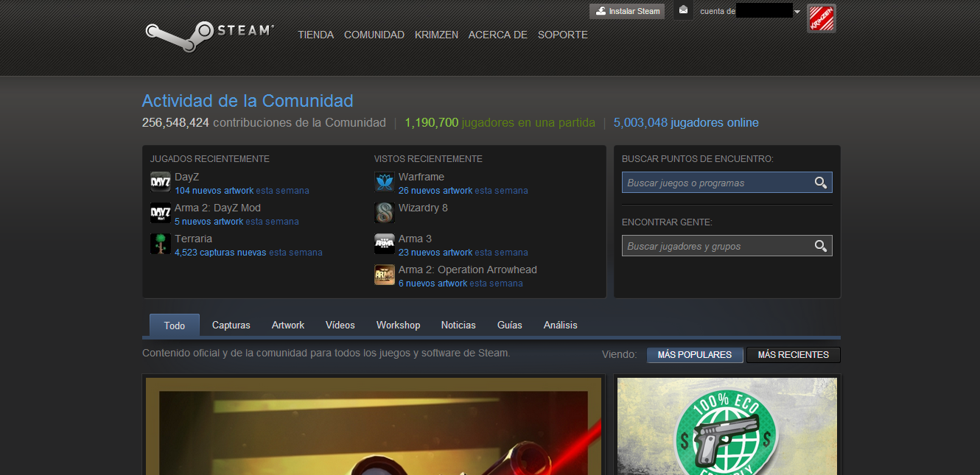Click the magnifier in the games search box
The image size is (980, 475).
[821, 183]
